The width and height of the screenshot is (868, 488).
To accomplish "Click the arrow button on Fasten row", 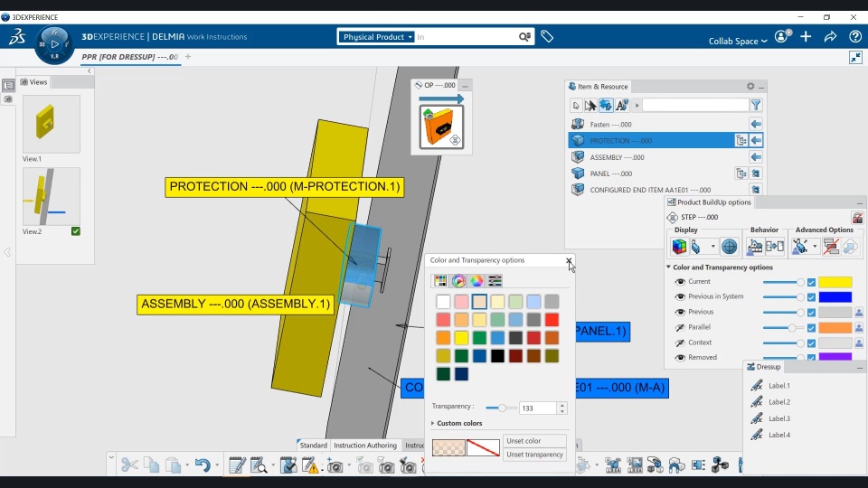I will [756, 124].
